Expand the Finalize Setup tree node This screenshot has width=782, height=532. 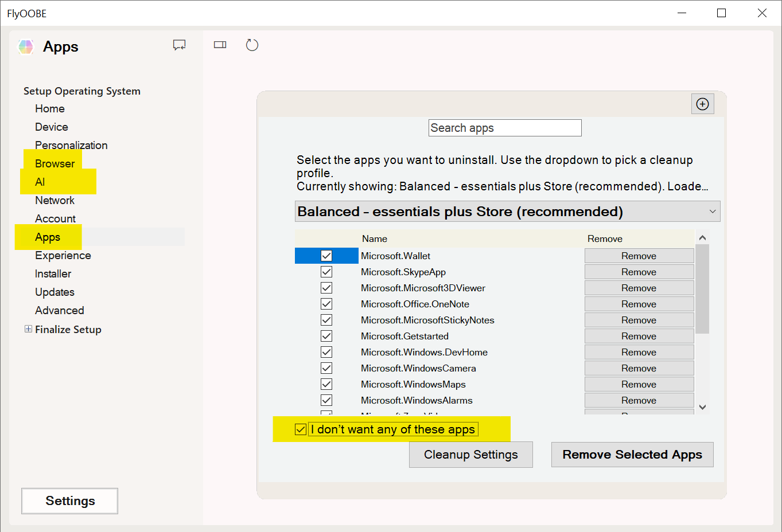28,329
